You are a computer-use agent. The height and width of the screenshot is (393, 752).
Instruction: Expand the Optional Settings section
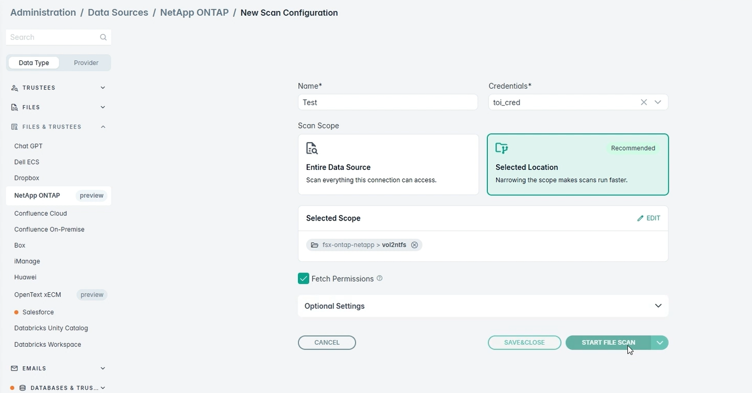pos(483,306)
